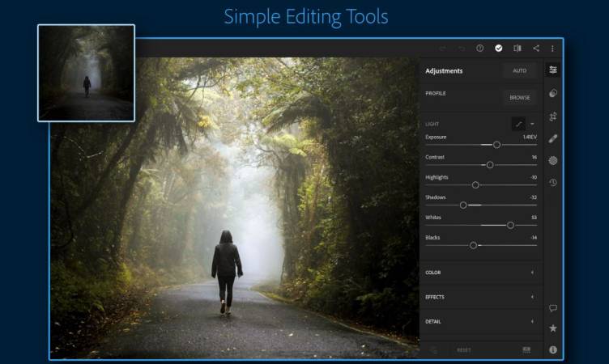Collapse the Light section arrow
The image size is (609, 364).
[532, 124]
